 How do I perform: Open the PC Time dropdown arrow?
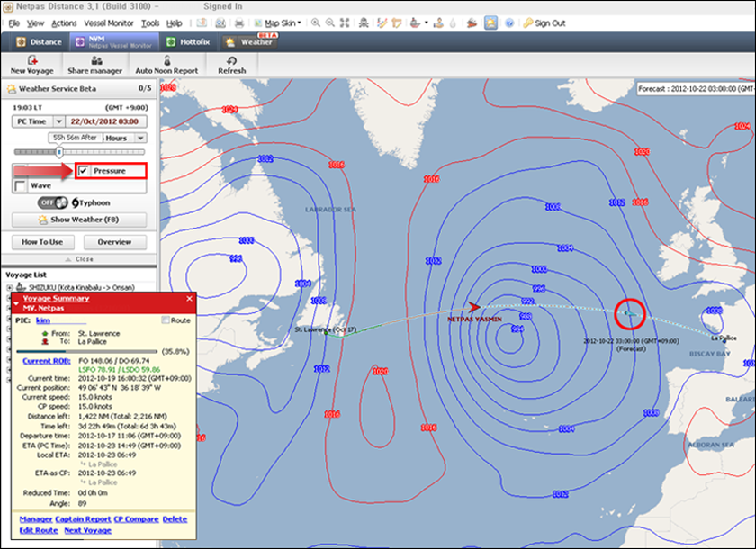tap(58, 121)
